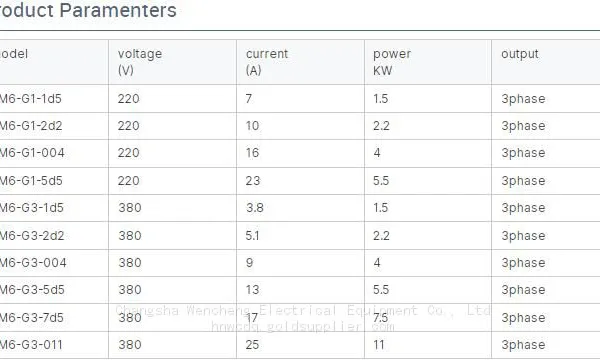Click the Product Paramenters heading
This screenshot has width=600, height=360.
(88, 10)
